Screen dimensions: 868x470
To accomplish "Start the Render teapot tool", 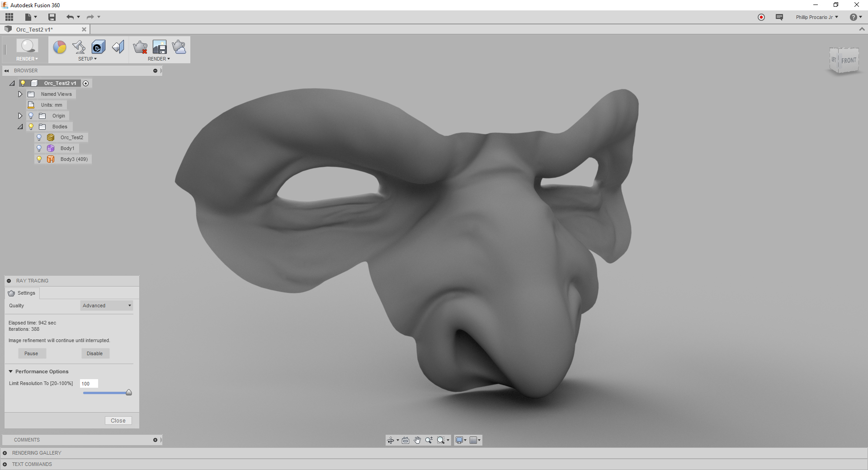I will point(179,47).
